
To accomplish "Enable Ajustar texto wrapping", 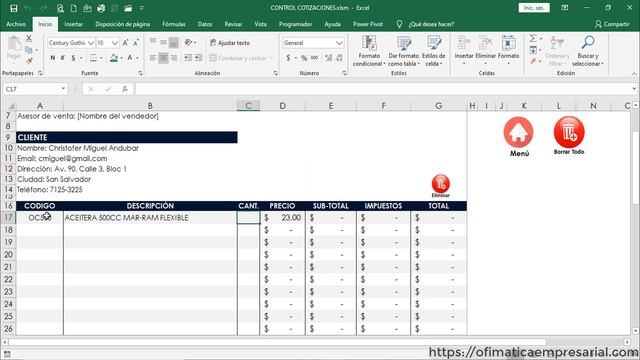I will (x=230, y=42).
